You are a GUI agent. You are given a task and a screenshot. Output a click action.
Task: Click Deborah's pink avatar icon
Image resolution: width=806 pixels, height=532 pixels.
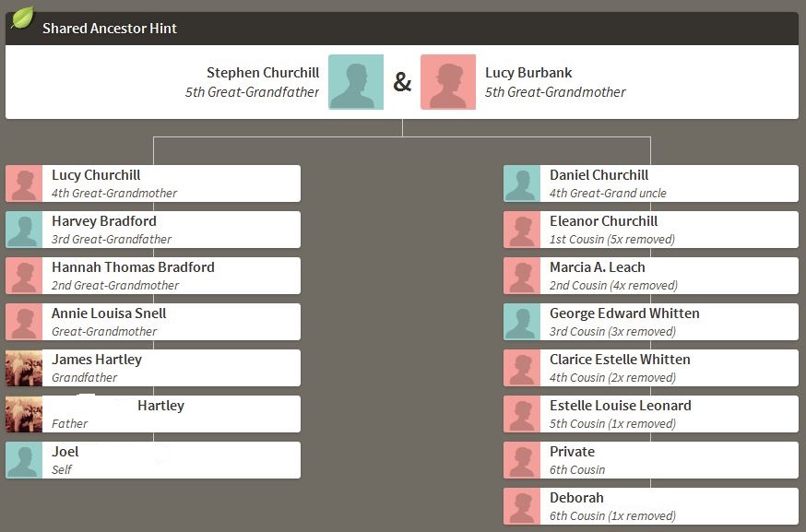point(522,506)
